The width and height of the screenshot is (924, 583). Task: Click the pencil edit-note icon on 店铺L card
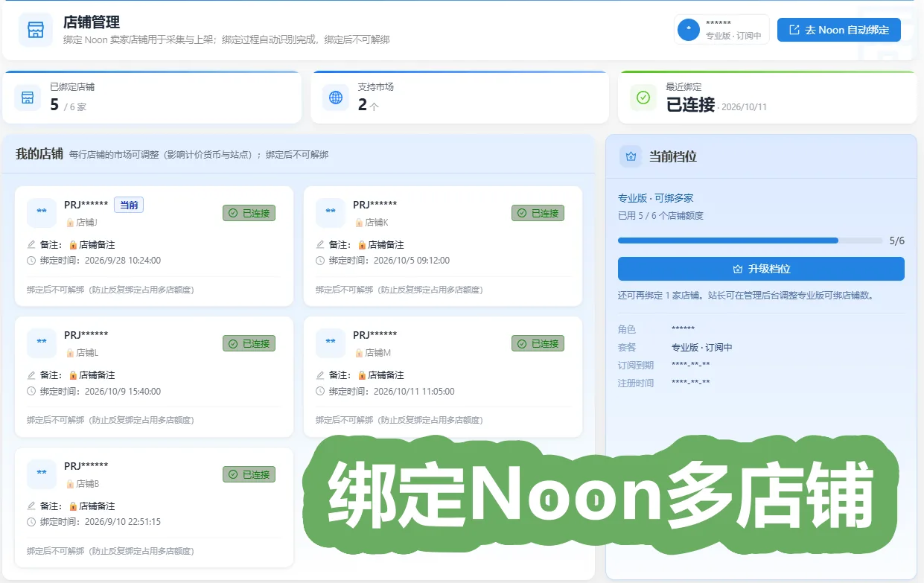point(31,375)
